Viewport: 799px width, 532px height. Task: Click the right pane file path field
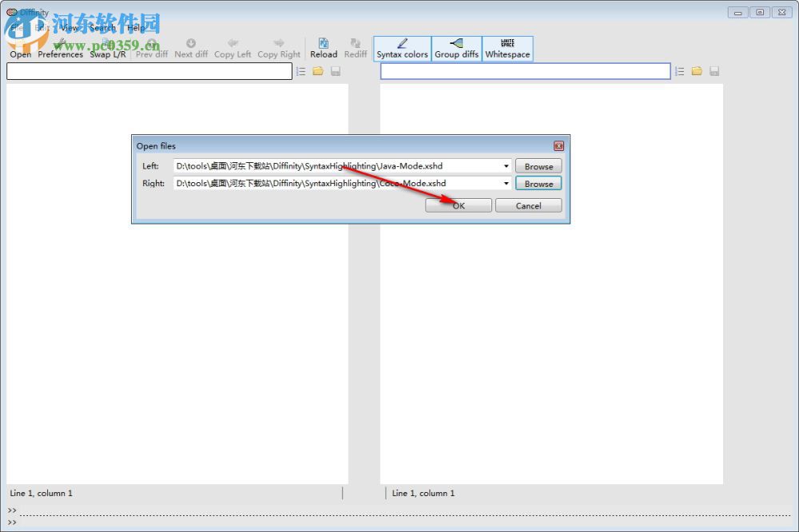coord(526,71)
